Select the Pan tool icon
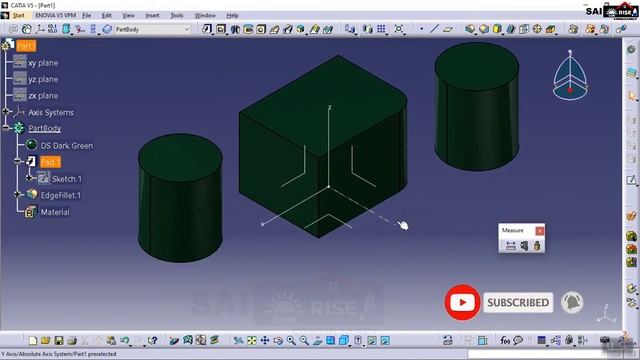Viewport: 640px width, 360px height. pyautogui.click(x=265, y=340)
